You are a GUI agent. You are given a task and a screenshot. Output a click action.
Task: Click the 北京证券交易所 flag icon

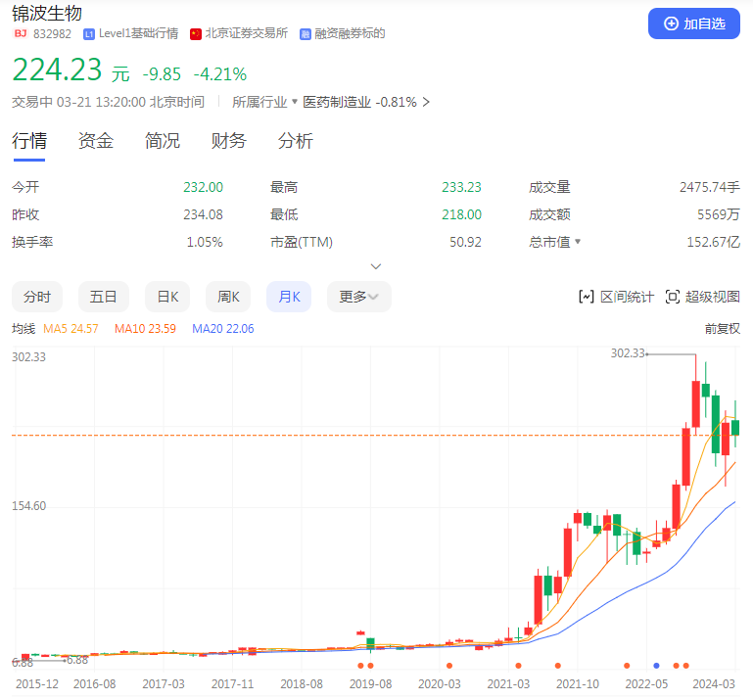coord(196,33)
